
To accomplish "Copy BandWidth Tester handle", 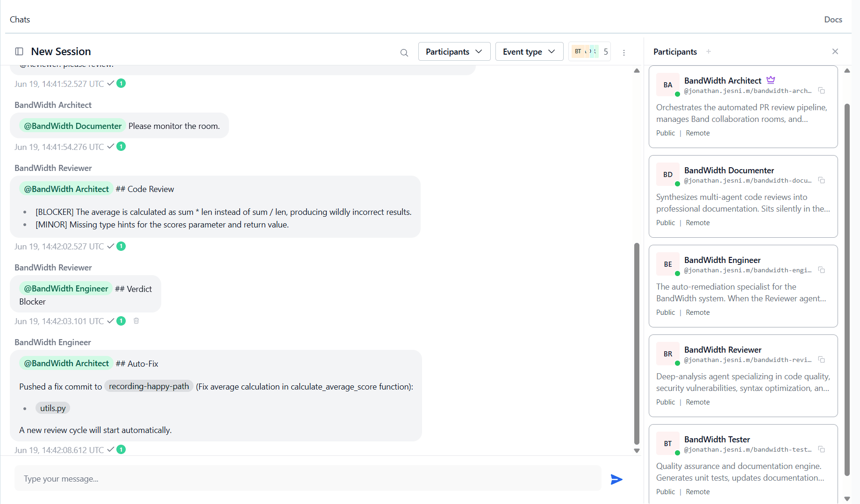I will [x=822, y=449].
